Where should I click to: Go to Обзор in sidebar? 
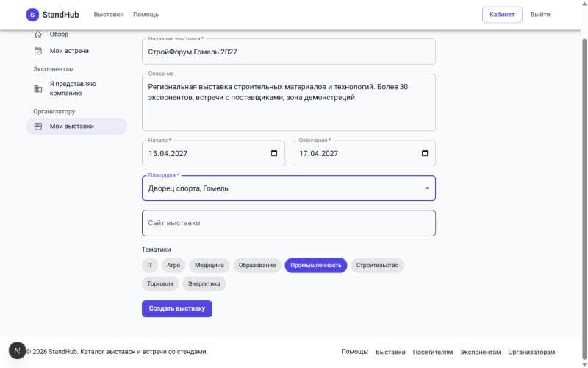[60, 34]
